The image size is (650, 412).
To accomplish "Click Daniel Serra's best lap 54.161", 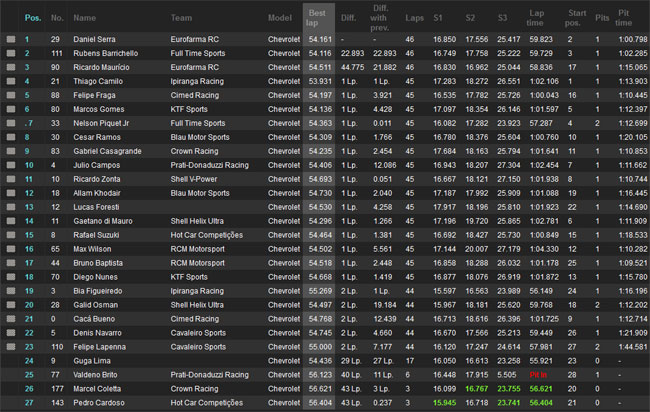I will [x=320, y=39].
